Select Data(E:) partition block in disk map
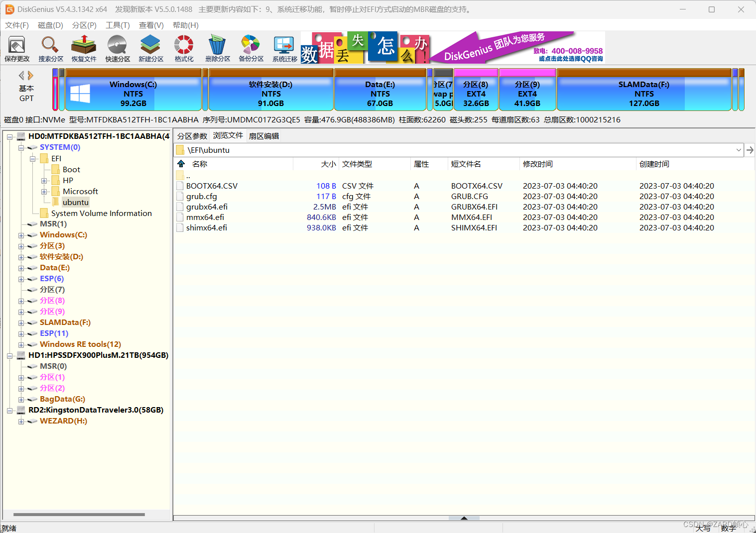 pyautogui.click(x=380, y=90)
